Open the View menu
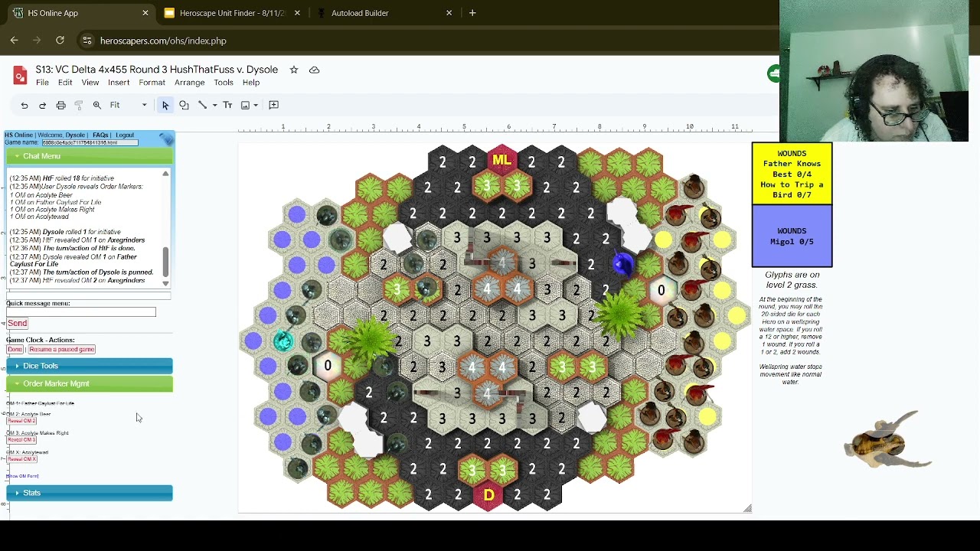980x551 pixels. coord(90,83)
